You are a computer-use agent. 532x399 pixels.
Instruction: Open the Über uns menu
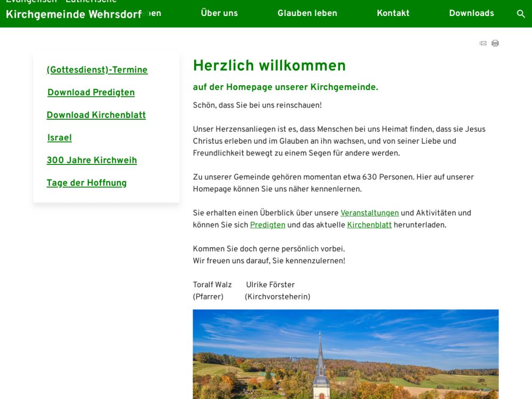point(219,13)
